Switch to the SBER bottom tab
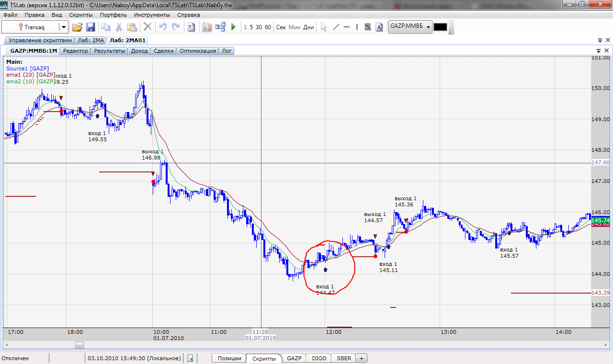613x364 pixels. coord(344,358)
